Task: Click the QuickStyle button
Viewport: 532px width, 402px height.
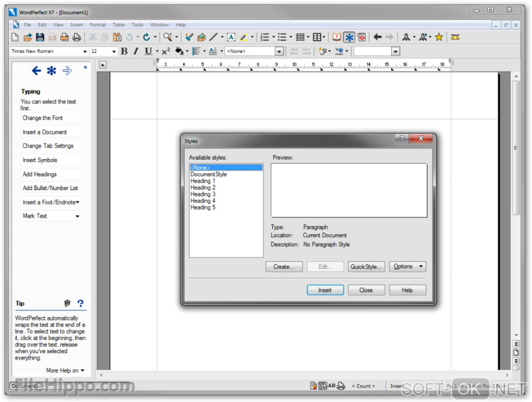Action: tap(366, 266)
